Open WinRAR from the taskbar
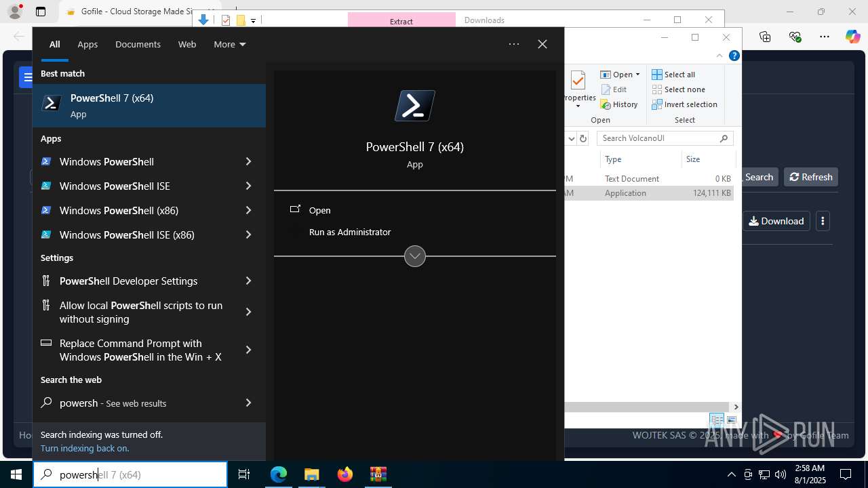The image size is (868, 488). pos(378,474)
